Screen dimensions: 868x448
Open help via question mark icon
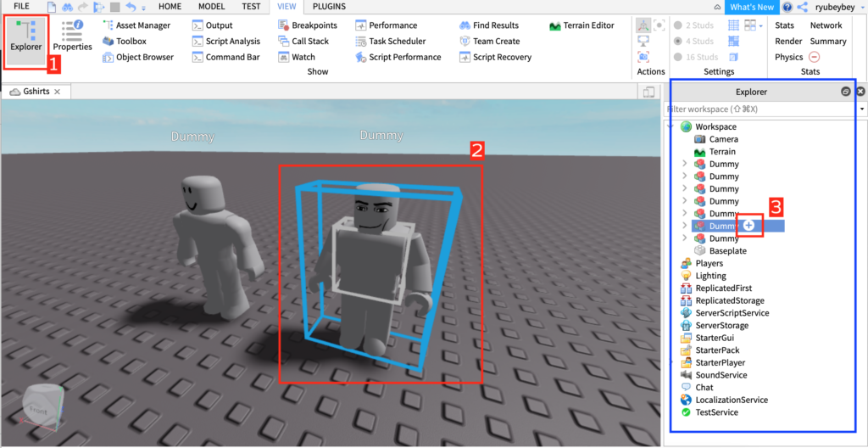coord(787,7)
